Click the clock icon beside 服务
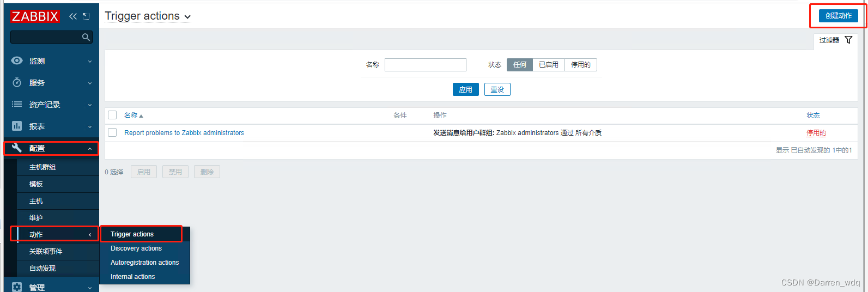Image resolution: width=868 pixels, height=292 pixels. click(x=17, y=82)
